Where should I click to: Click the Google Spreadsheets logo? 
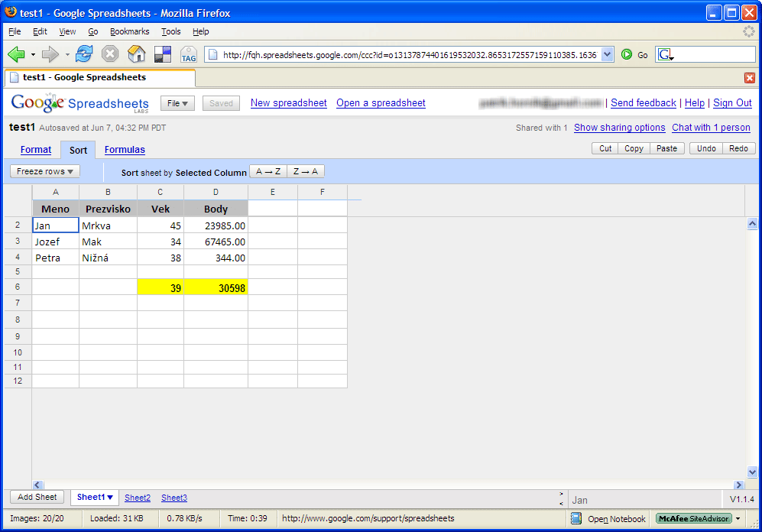point(80,103)
